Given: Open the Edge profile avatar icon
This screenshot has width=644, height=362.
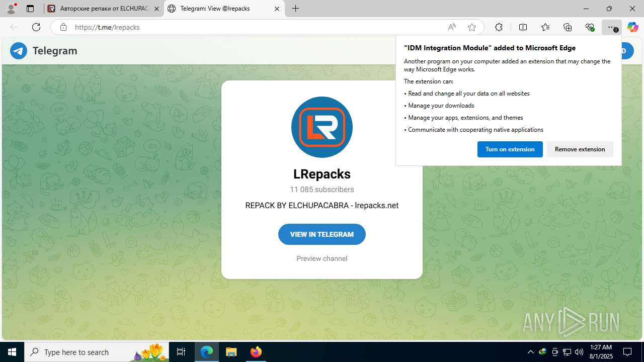Looking at the screenshot, I should tap(11, 9).
